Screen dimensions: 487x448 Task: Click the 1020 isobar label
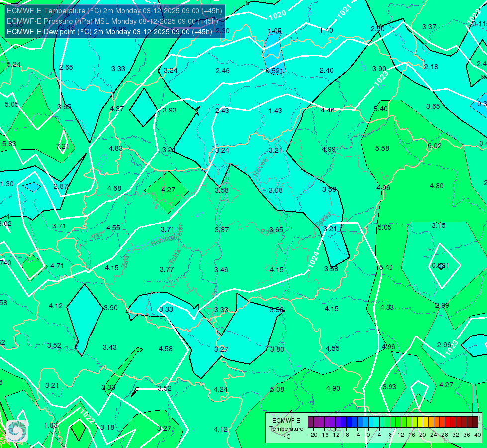tap(277, 15)
